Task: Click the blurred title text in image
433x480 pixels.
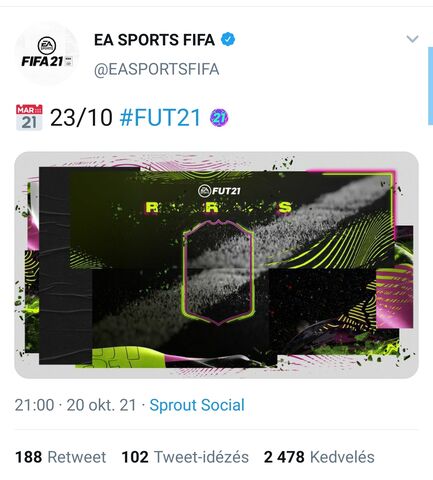Action: coord(218,207)
